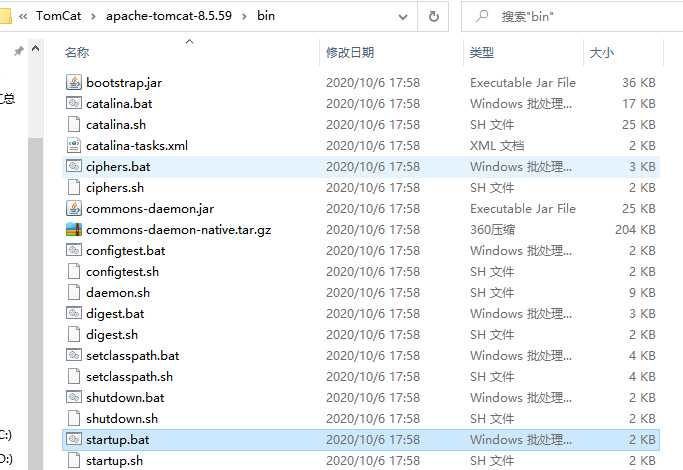Click the setclasspath.bat batch file icon
This screenshot has width=683, height=470.
(74, 355)
